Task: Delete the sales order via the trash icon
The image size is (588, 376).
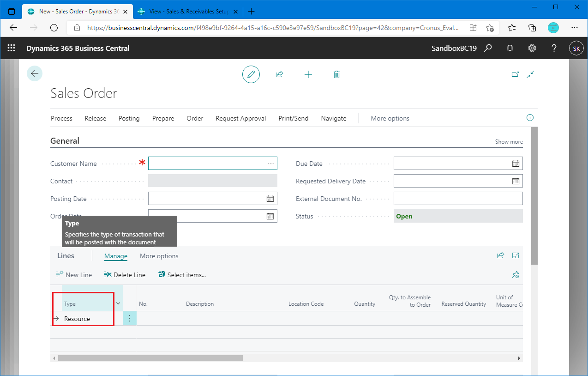Action: pyautogui.click(x=336, y=74)
